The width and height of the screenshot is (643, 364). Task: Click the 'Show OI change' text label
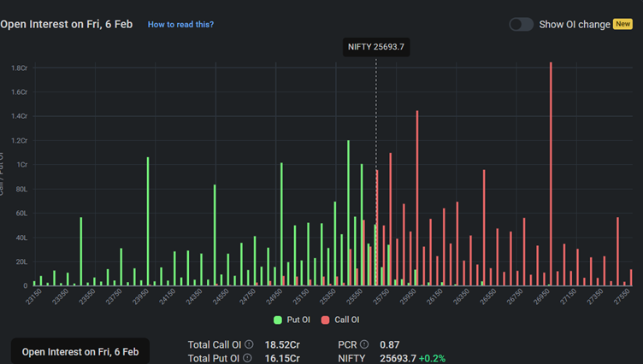575,24
